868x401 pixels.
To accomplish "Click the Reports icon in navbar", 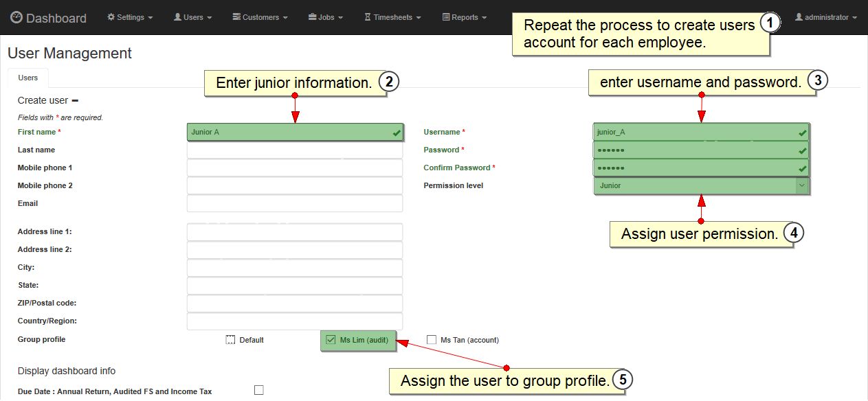I will [x=445, y=17].
